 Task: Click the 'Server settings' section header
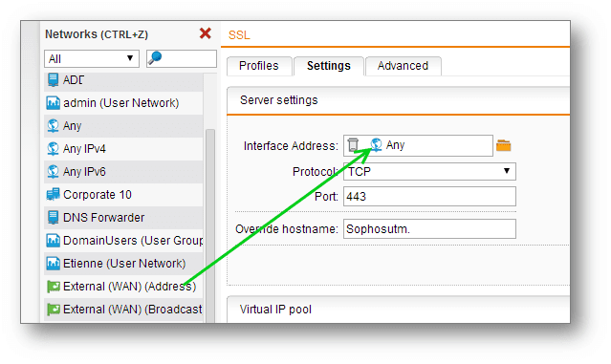[398, 100]
